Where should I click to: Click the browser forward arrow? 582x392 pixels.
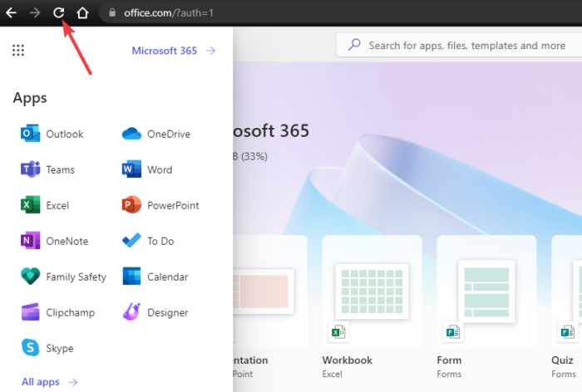[35, 13]
